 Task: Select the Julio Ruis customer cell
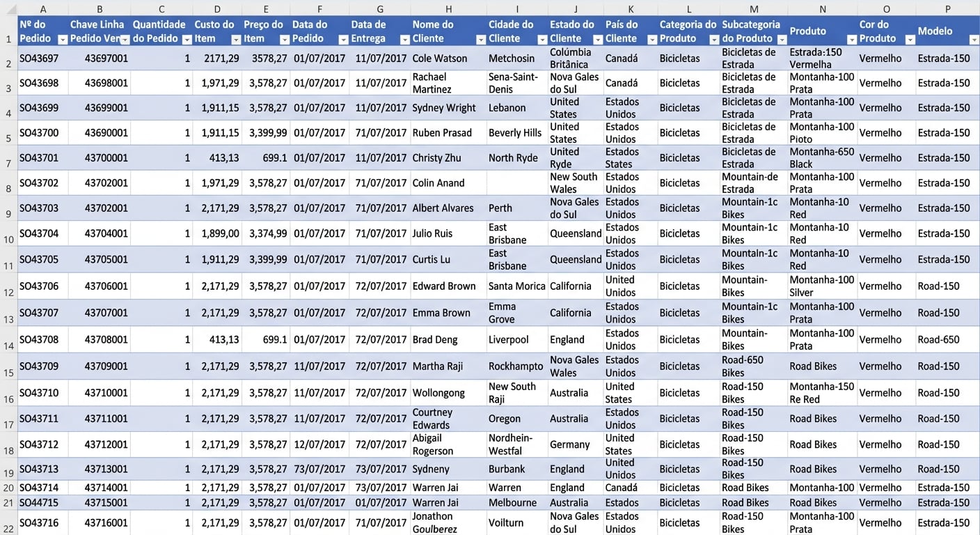(448, 233)
